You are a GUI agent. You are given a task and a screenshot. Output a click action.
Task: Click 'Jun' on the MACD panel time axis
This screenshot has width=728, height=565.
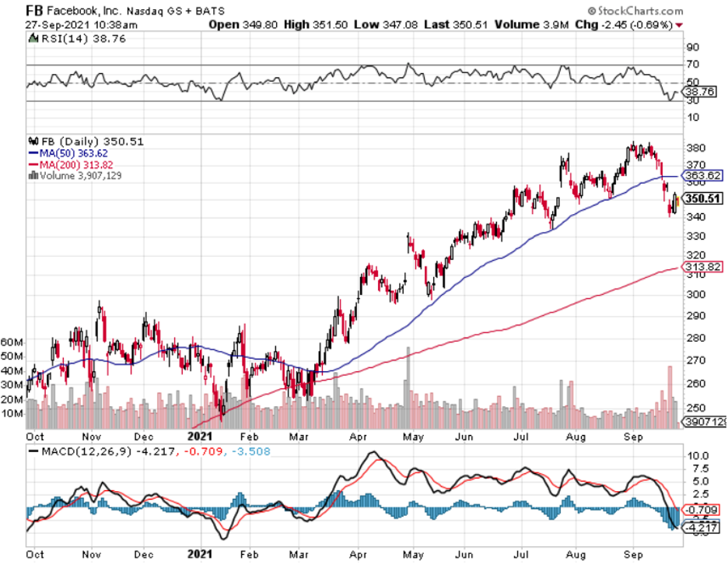click(x=464, y=555)
